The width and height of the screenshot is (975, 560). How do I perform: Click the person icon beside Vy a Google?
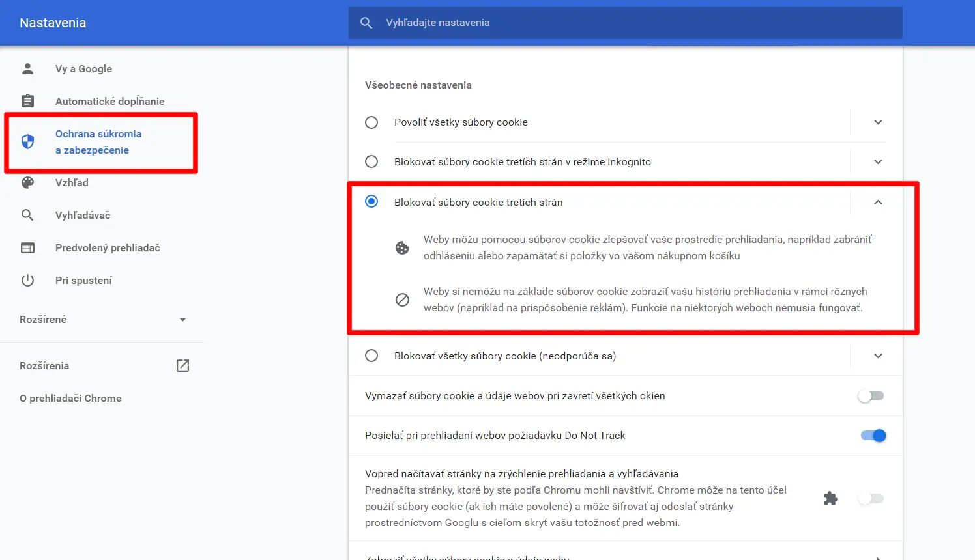click(27, 68)
